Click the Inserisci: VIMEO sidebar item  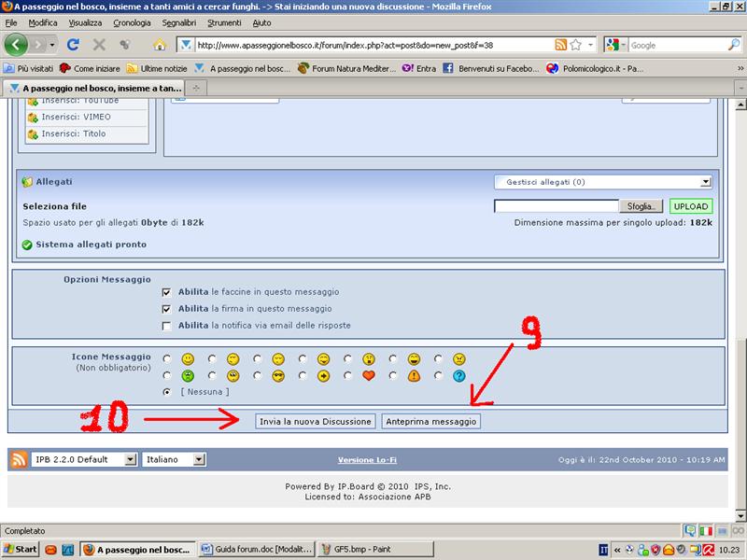point(76,118)
